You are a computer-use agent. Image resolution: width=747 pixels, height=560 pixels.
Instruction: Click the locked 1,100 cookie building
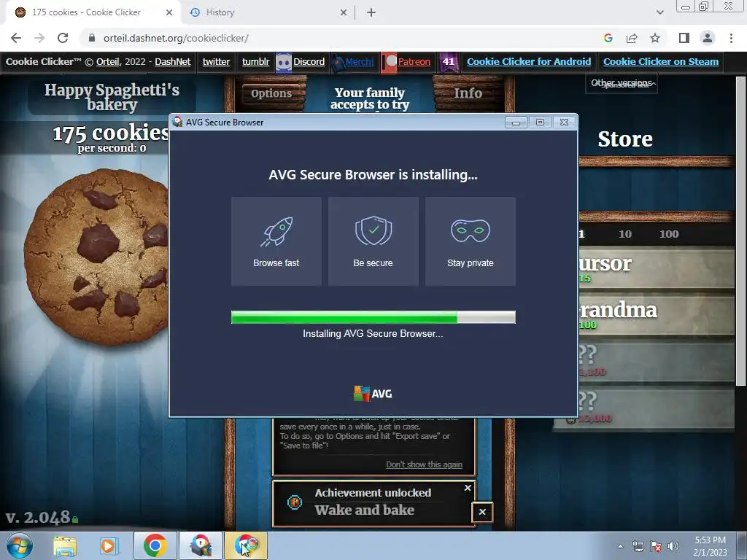657,362
